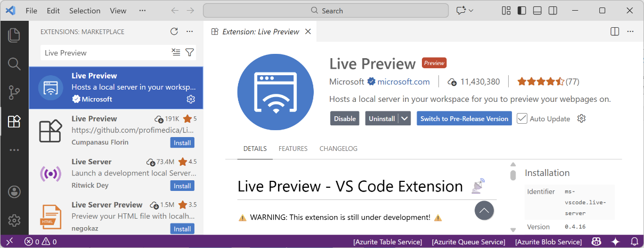Select Live Server Preview list item

pyautogui.click(x=116, y=215)
